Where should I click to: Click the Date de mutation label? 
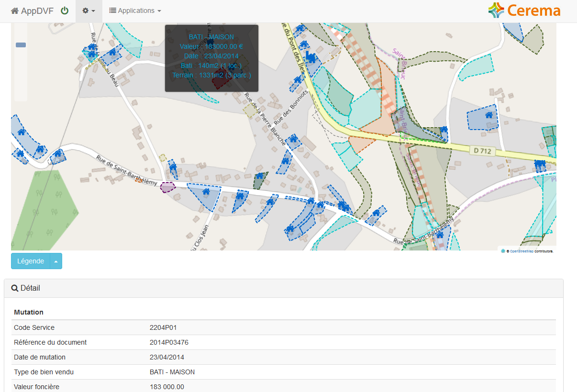click(40, 357)
